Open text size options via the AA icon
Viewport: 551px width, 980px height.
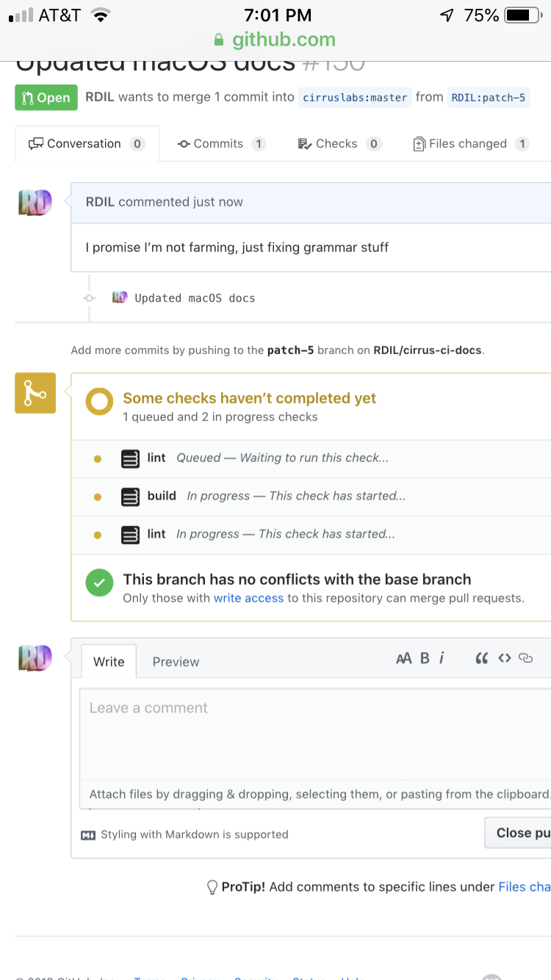[403, 657]
